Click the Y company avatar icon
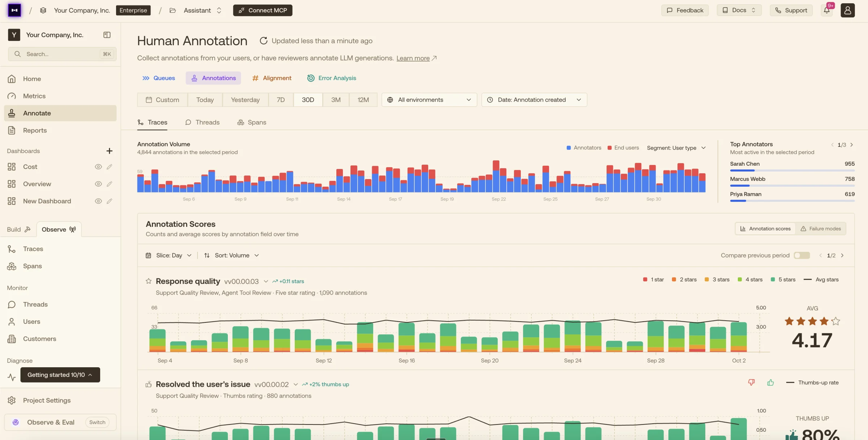The height and width of the screenshot is (440, 868). (x=14, y=35)
